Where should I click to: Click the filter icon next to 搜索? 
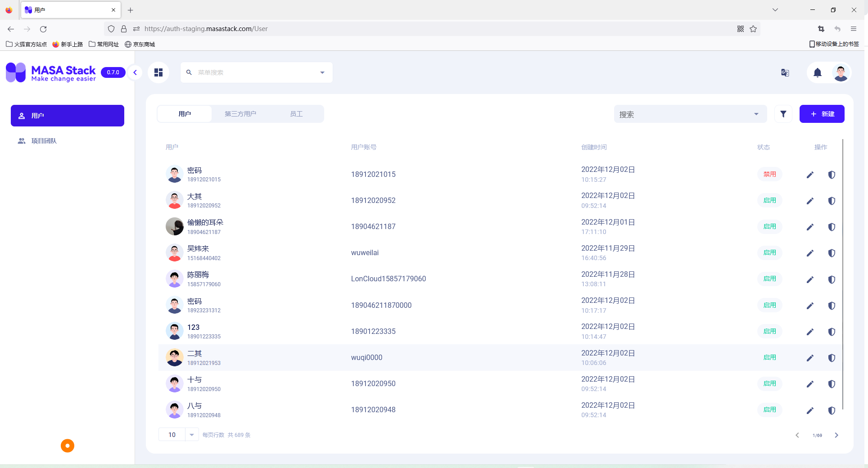pos(783,114)
